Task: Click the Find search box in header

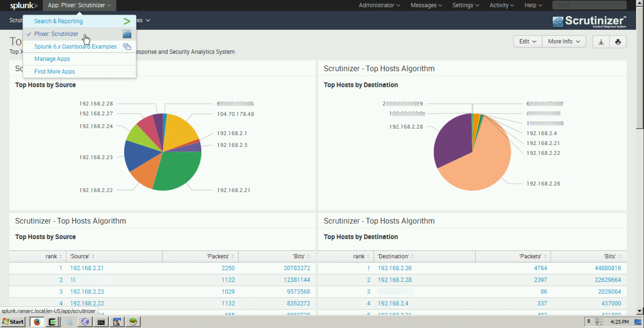Action: click(x=589, y=5)
